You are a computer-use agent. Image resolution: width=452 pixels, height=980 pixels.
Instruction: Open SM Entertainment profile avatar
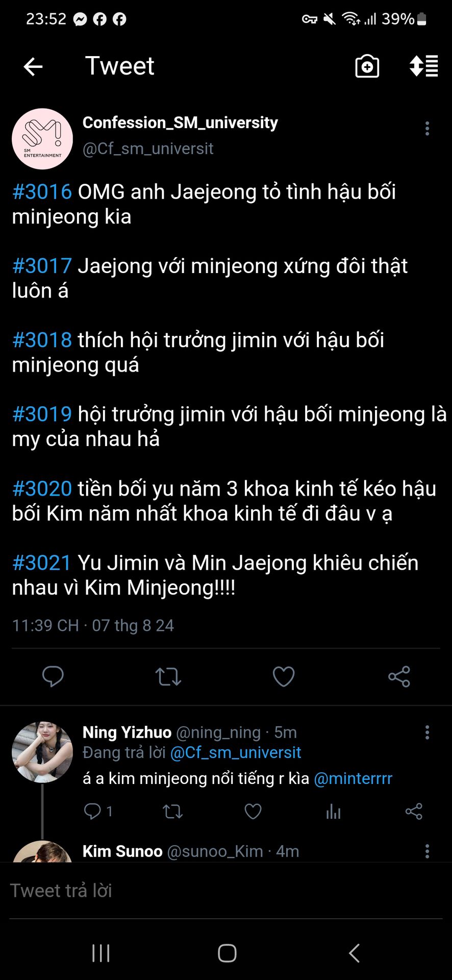(42, 139)
